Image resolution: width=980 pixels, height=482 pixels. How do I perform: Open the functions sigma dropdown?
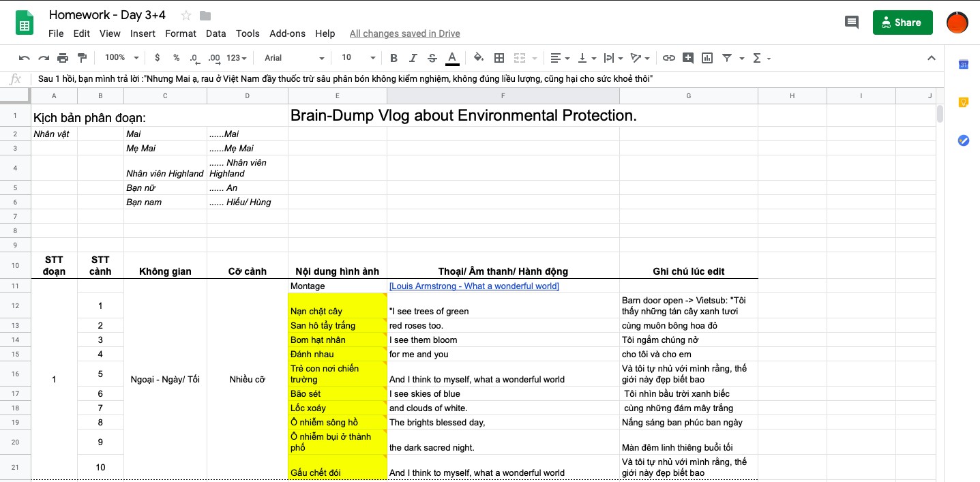click(x=760, y=58)
